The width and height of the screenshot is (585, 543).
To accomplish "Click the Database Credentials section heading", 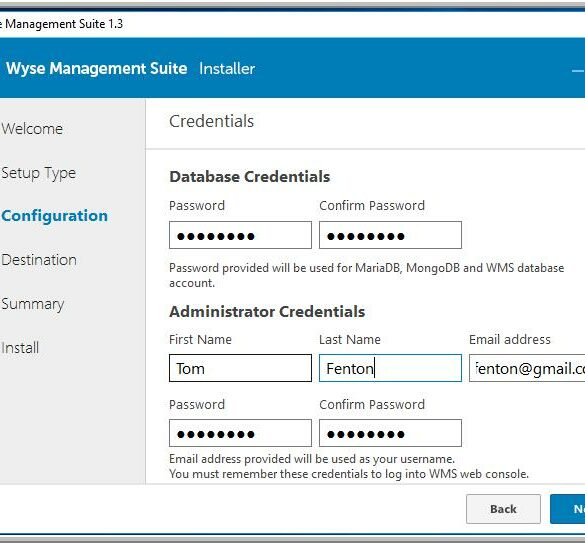I will coord(250,177).
